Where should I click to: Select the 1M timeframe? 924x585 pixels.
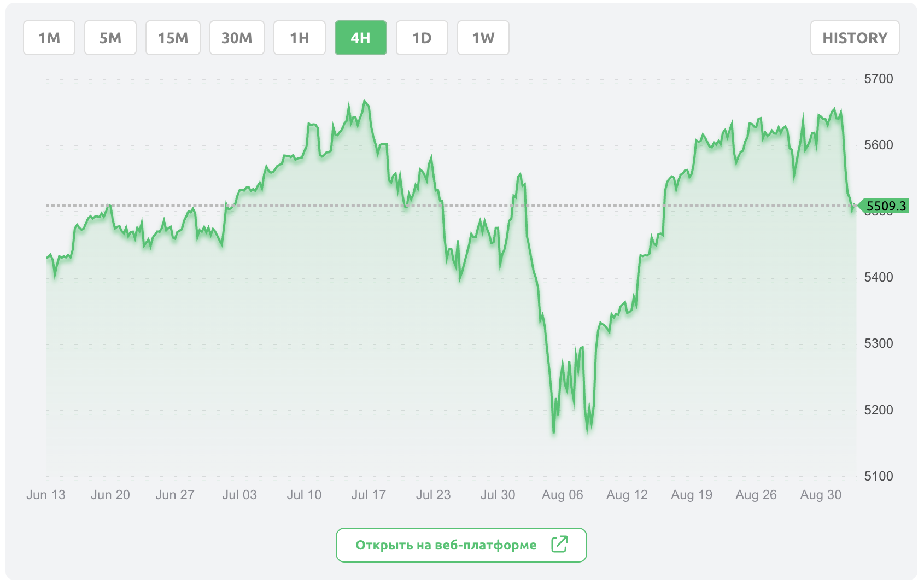[49, 38]
